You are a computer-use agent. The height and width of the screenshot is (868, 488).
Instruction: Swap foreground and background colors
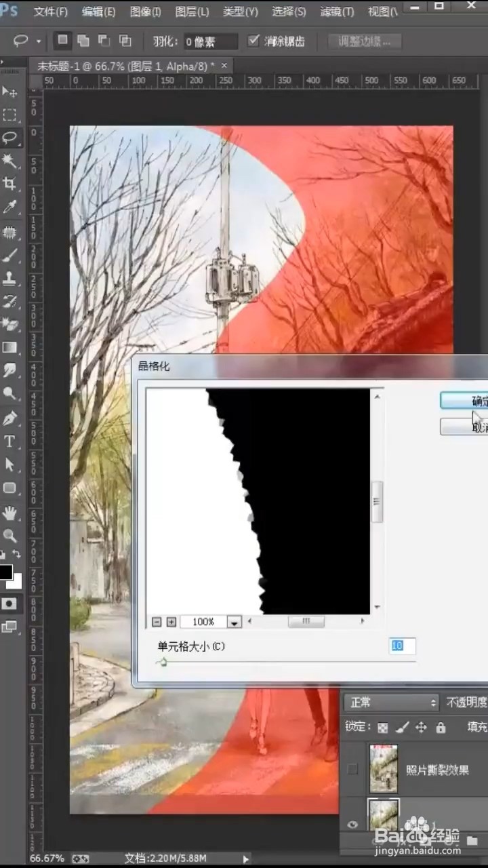click(x=16, y=554)
